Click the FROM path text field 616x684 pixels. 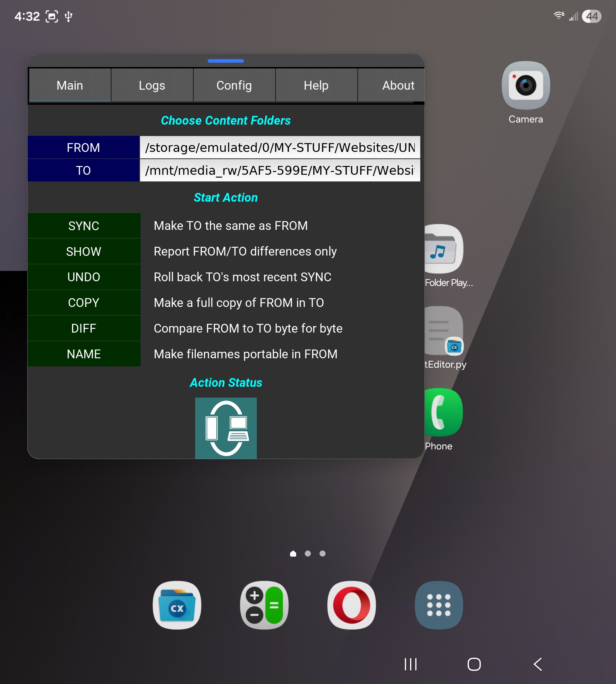[280, 148]
